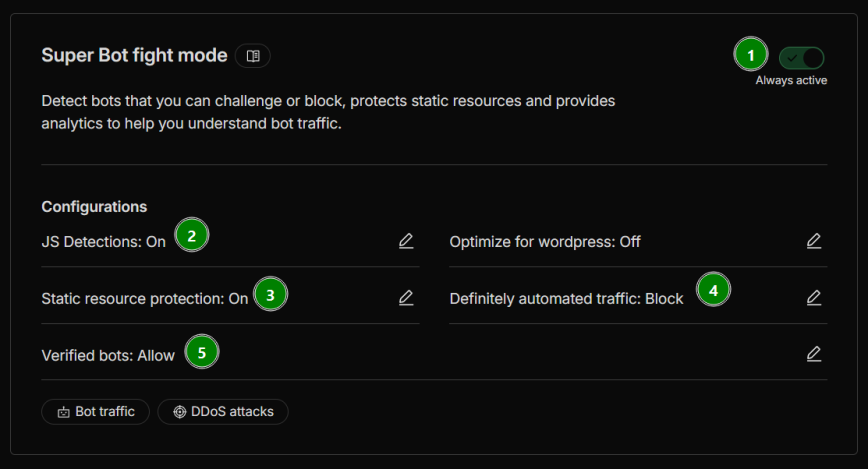Image resolution: width=868 pixels, height=469 pixels.
Task: Click the "JS Detections: On" text
Action: (104, 242)
